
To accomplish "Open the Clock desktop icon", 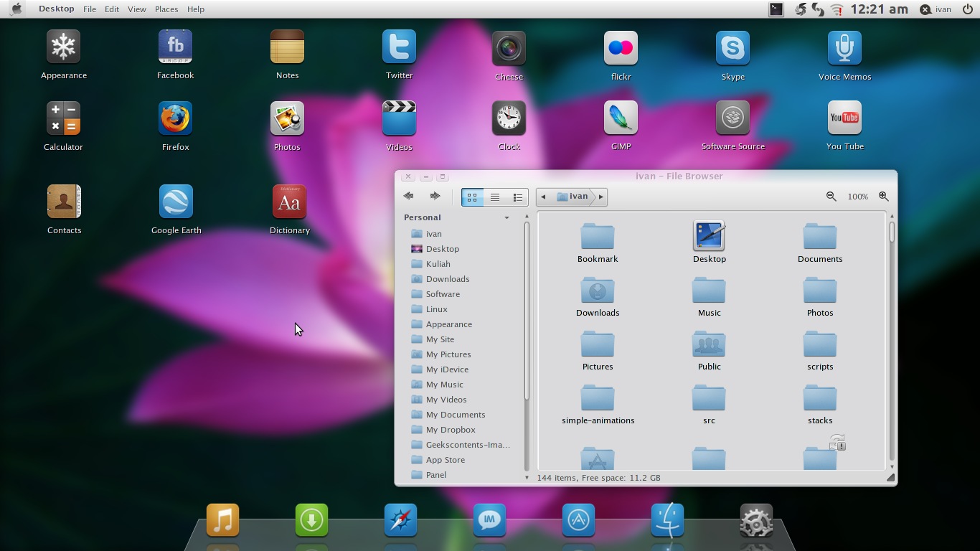I will tap(509, 118).
